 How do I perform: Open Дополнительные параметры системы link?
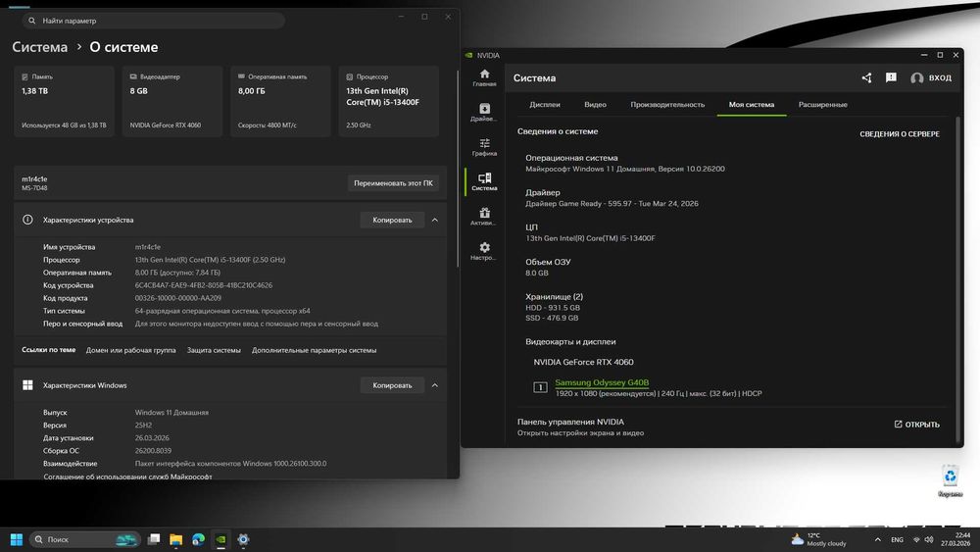point(314,350)
